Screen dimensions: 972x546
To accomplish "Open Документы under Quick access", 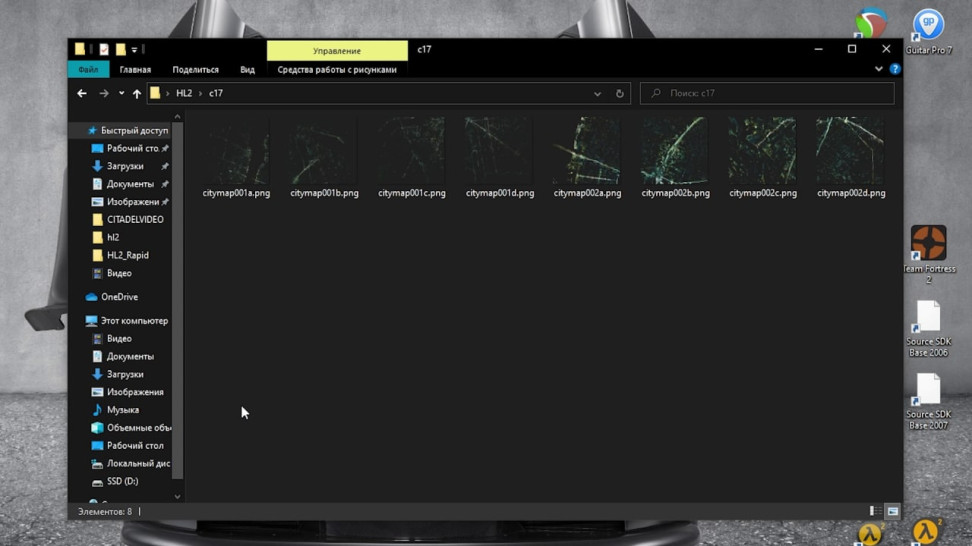I will (x=130, y=184).
